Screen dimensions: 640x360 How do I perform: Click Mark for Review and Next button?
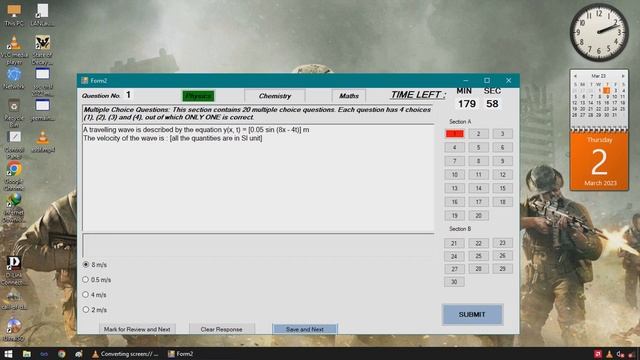[137, 329]
